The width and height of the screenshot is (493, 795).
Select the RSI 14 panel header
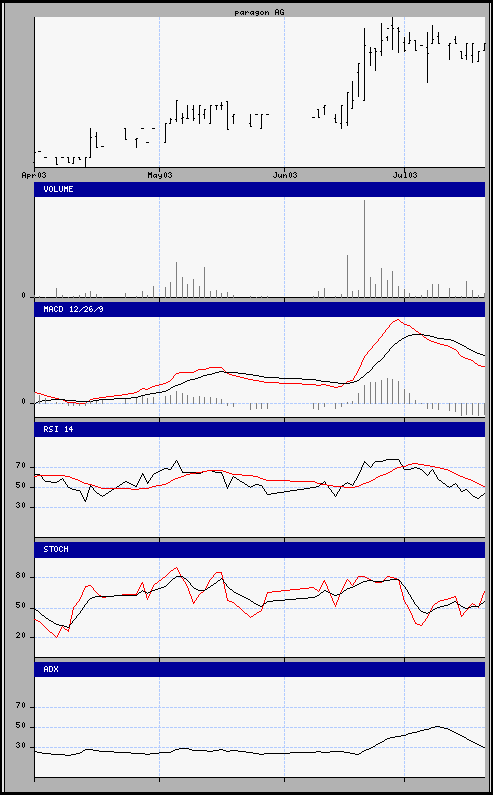260,429
